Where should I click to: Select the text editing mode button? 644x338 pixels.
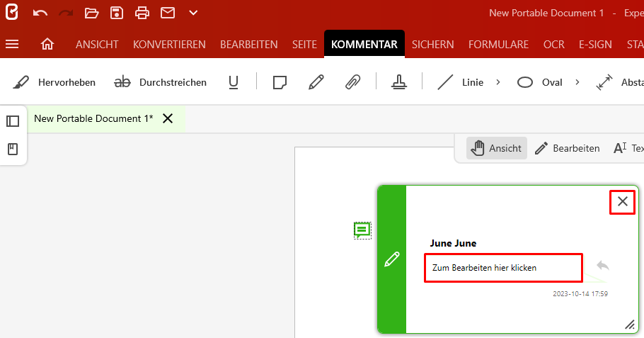[x=628, y=148]
